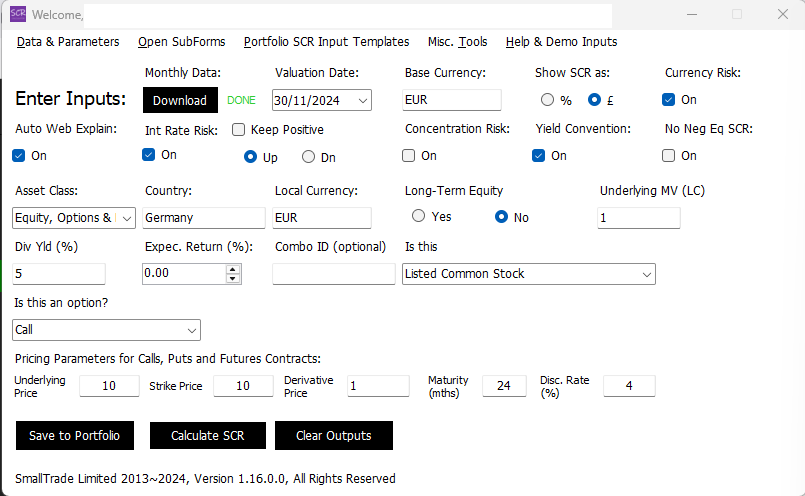Click the Strike Price input field

tap(240, 386)
